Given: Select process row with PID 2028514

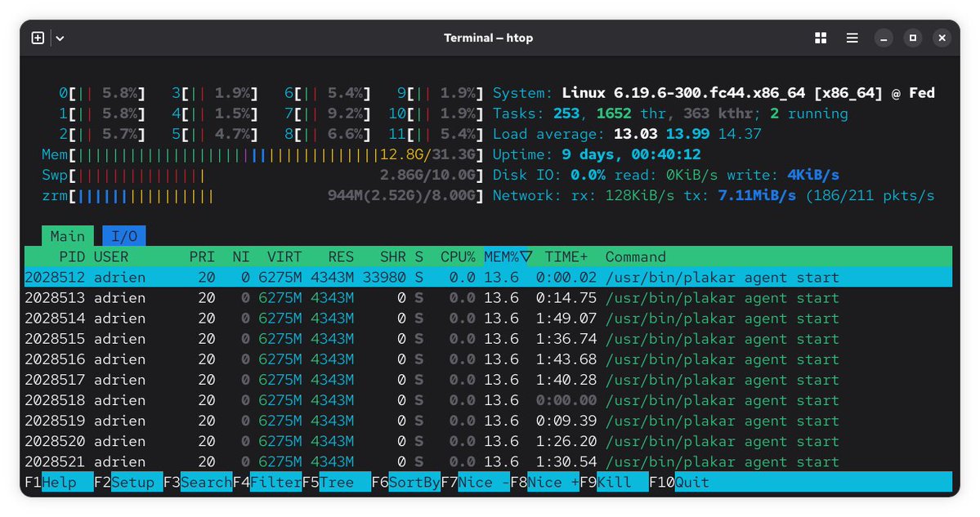Looking at the screenshot, I should (488, 319).
